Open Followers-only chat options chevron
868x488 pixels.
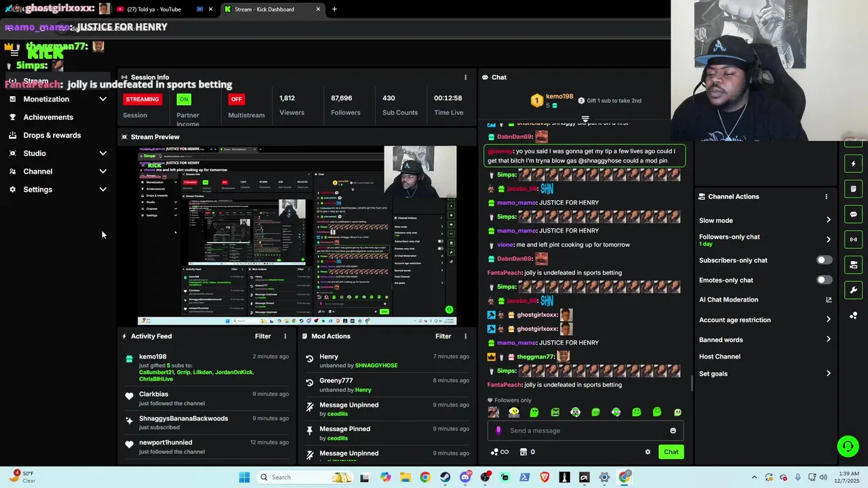828,239
